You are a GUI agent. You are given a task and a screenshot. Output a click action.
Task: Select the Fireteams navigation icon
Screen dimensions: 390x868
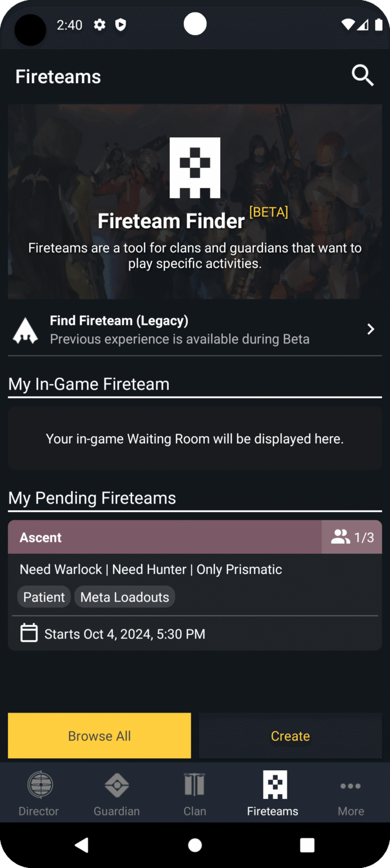click(x=273, y=785)
